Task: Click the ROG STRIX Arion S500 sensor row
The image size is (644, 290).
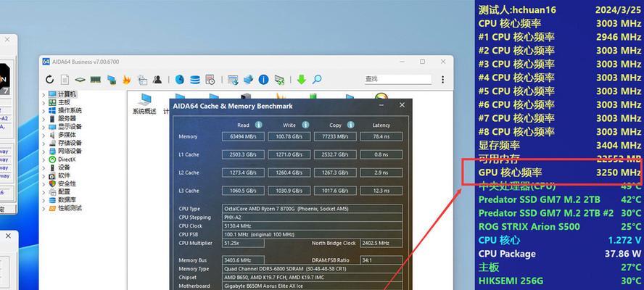Action: click(559, 227)
